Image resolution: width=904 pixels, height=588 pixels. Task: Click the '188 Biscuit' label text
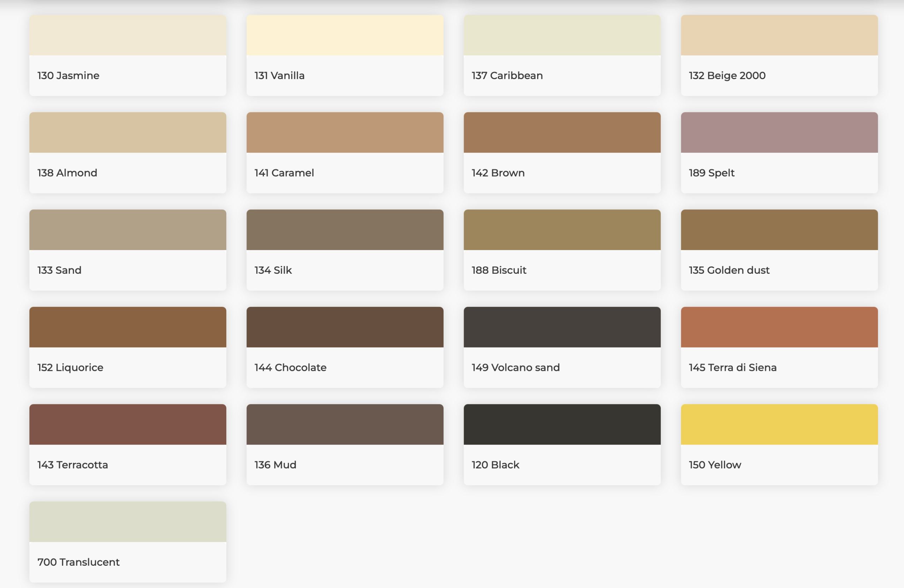click(x=499, y=270)
